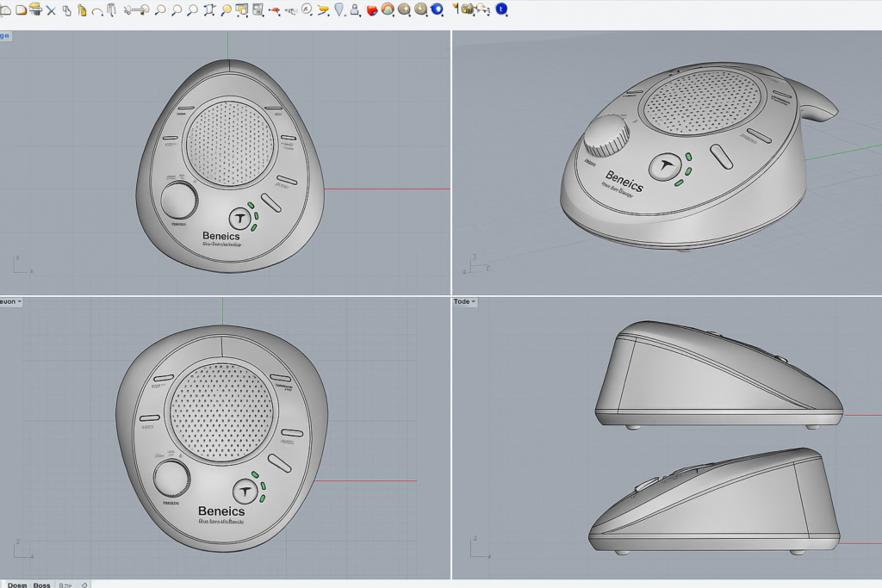Click the blue round help icon
The height and width of the screenshot is (588, 882).
[501, 9]
